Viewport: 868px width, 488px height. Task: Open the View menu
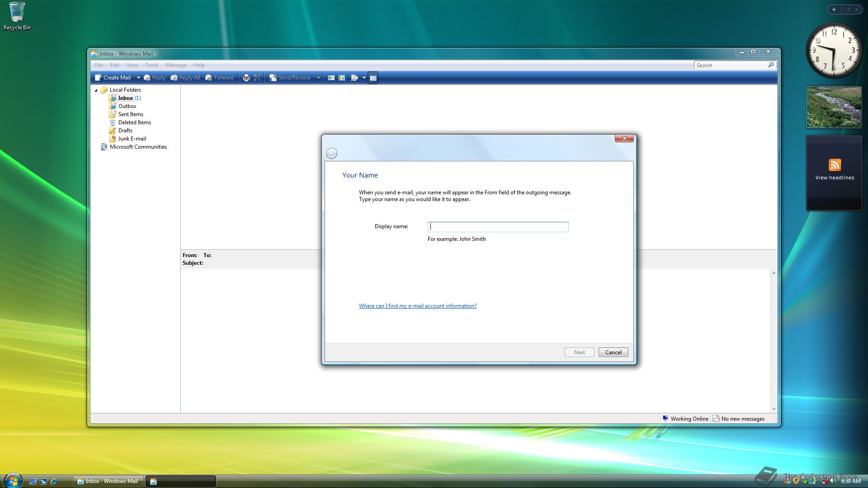pos(132,65)
